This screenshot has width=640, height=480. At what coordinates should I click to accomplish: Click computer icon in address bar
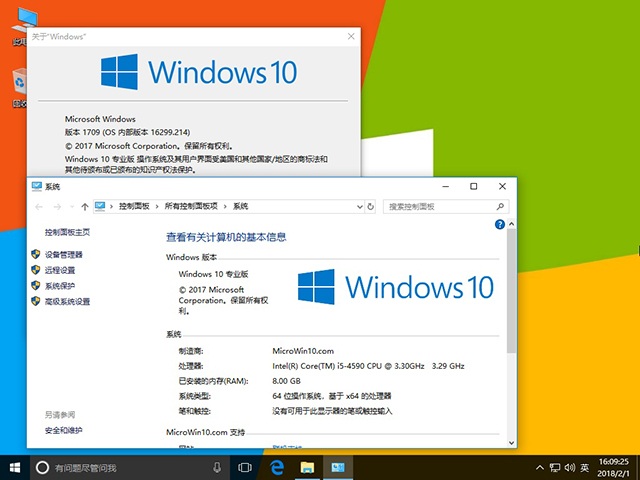click(100, 207)
